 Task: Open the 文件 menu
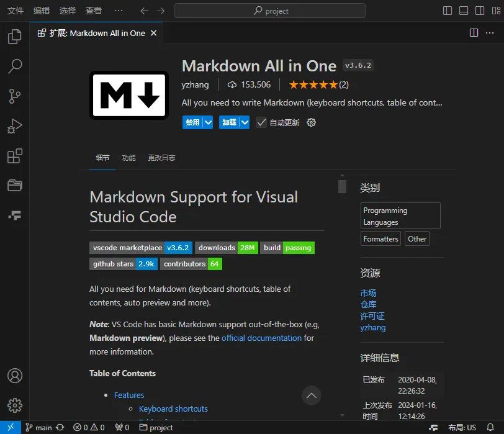[16, 11]
